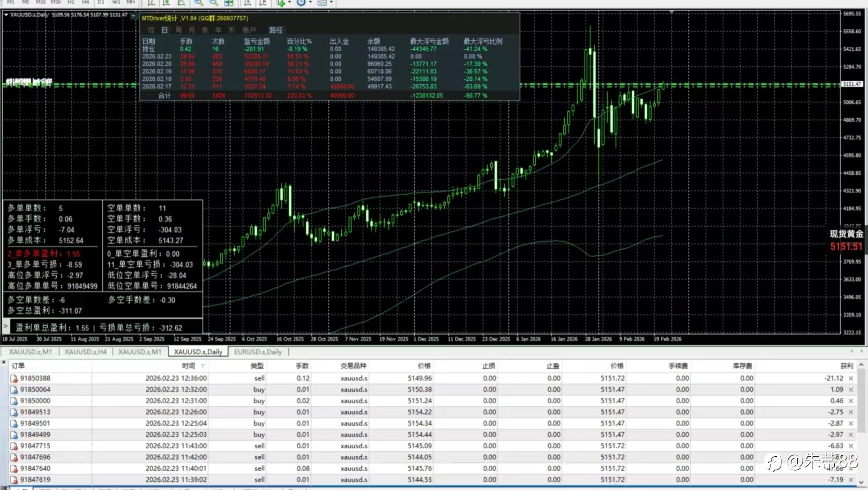
Task: Open the clock-shaped periods icon
Action: 301,2
